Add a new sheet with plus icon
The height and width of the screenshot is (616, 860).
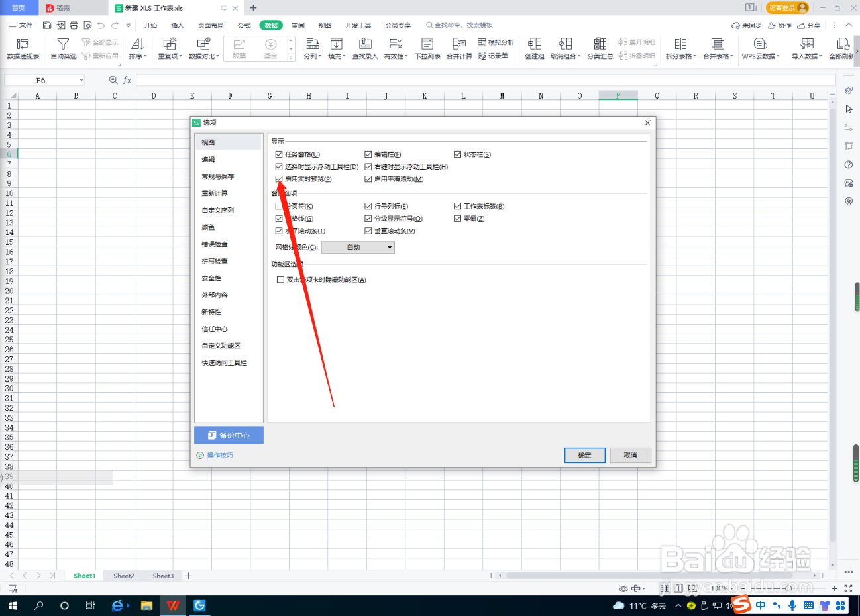point(189,576)
